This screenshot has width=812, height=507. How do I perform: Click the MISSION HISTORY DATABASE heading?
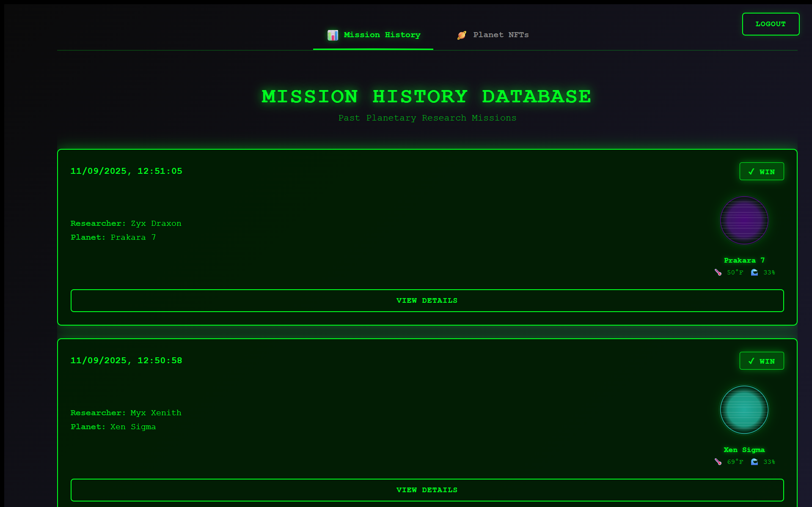pos(427,96)
